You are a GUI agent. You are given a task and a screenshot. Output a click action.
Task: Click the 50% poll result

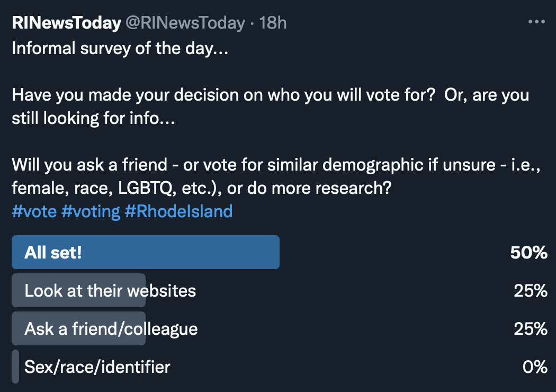click(x=528, y=252)
